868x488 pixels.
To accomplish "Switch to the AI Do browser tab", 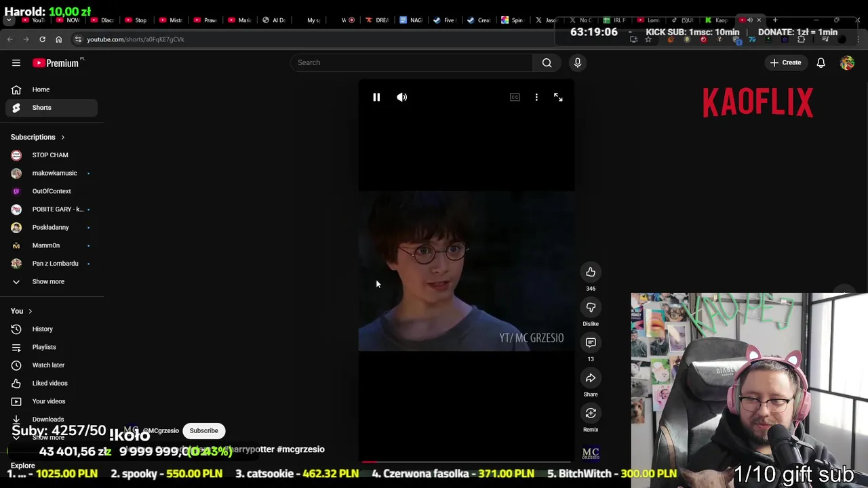I will click(274, 20).
